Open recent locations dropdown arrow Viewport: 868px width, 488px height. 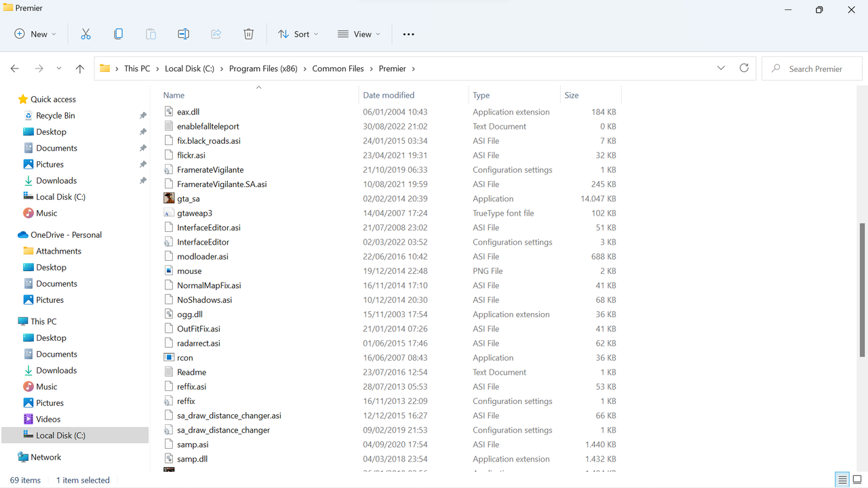(x=59, y=68)
